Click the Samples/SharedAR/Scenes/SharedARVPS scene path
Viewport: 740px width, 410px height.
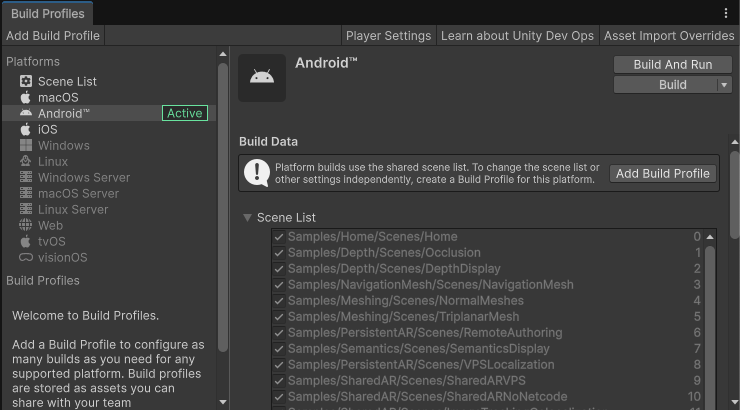point(406,381)
